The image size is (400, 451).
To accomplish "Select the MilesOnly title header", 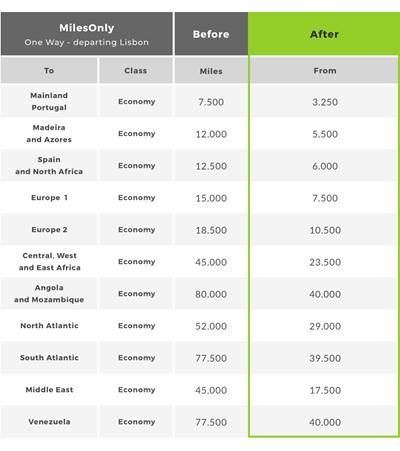I will coord(87,34).
